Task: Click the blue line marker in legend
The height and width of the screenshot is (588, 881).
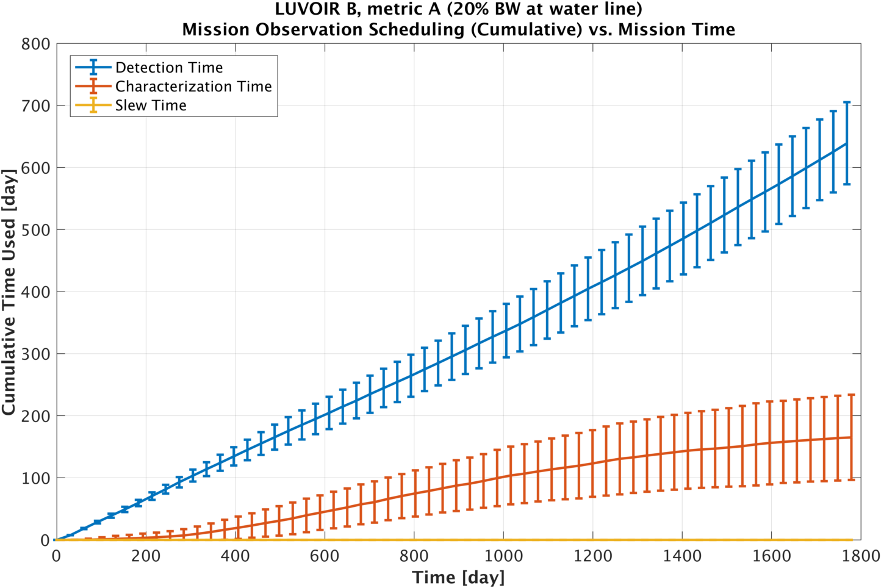Action: coord(93,67)
